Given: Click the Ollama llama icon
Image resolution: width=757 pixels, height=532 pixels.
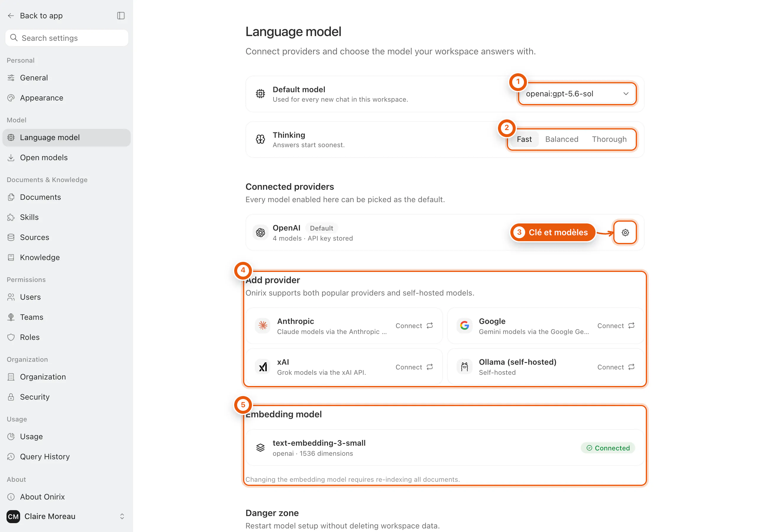Looking at the screenshot, I should point(465,366).
